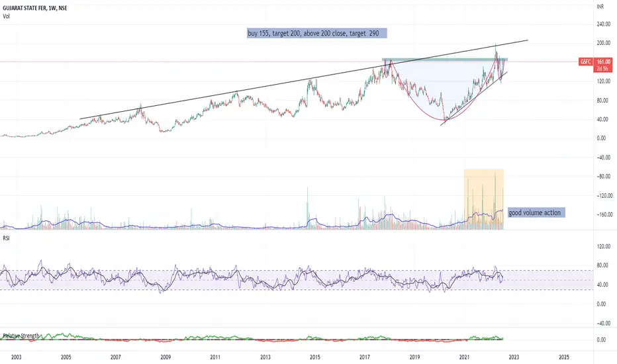Click the 2011 label on the time axis
This screenshot has height=364, width=617.
[x=215, y=357]
